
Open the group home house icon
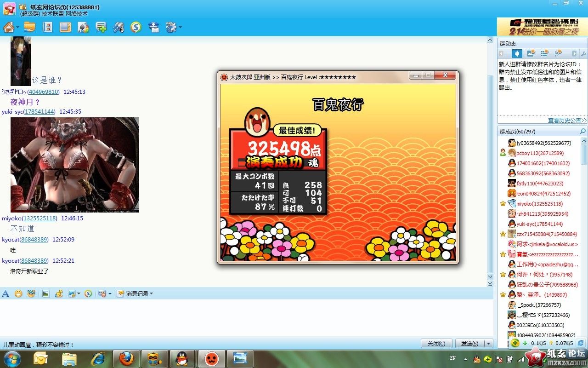(x=8, y=27)
